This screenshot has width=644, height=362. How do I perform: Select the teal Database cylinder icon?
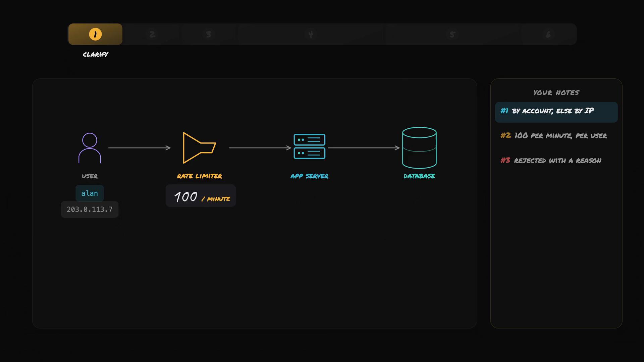[x=419, y=148]
